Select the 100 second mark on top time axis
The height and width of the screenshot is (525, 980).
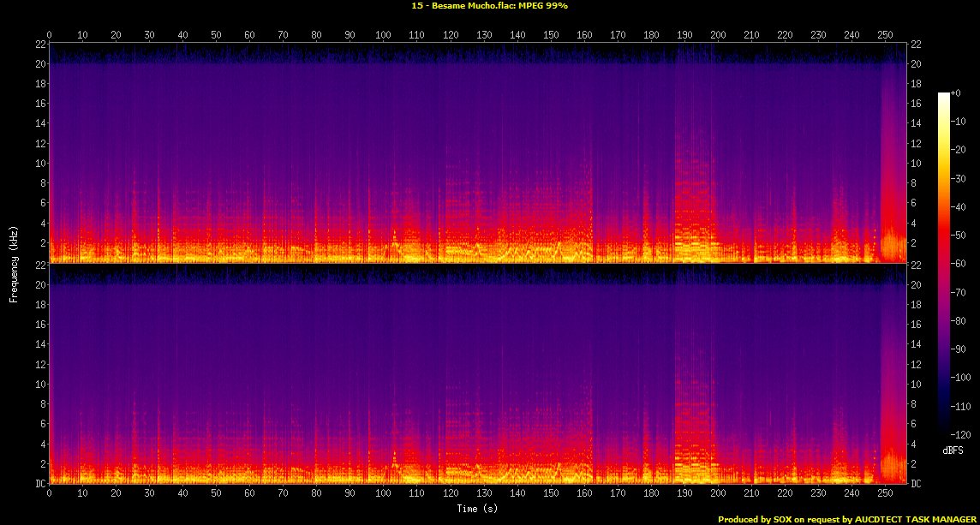(383, 35)
